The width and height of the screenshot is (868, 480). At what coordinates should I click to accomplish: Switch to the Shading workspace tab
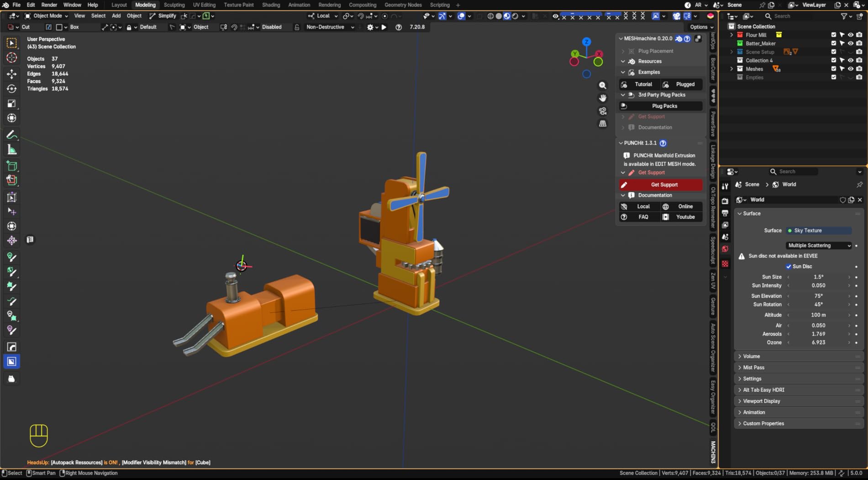pyautogui.click(x=271, y=5)
